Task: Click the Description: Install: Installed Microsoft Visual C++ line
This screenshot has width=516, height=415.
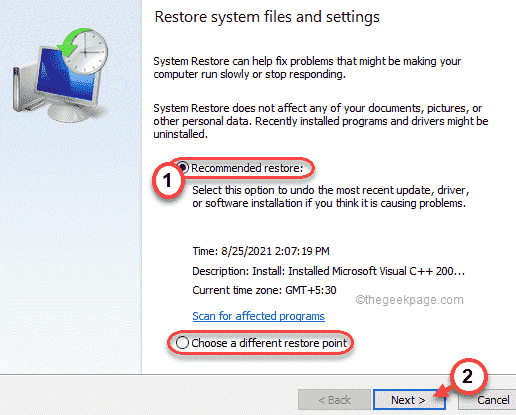Action: [x=328, y=271]
